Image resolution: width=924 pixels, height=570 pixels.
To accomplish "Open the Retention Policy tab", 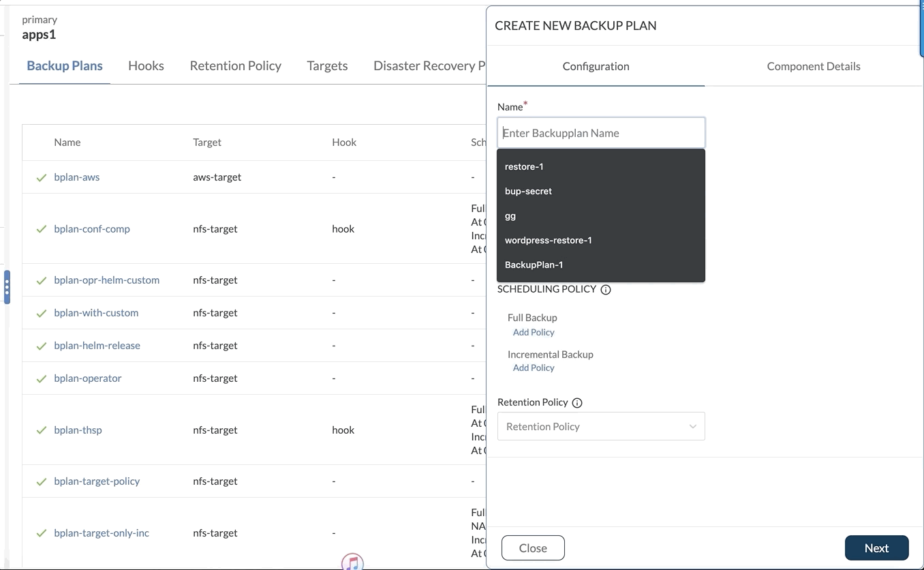I will coord(236,65).
